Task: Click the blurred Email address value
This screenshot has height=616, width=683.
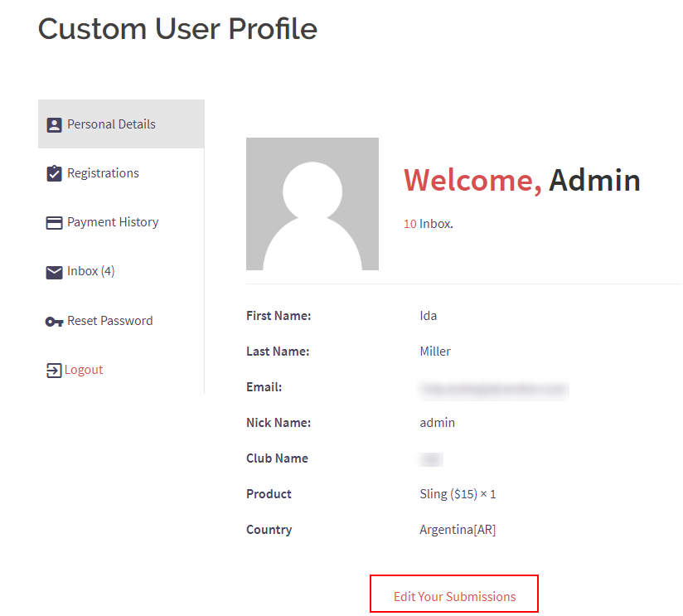Action: click(493, 388)
